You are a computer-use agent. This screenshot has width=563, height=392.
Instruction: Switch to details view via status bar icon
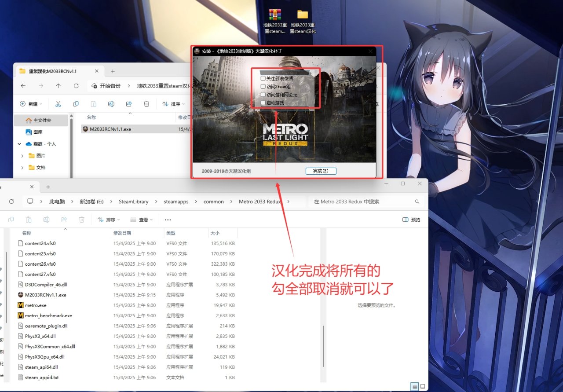pos(414,387)
